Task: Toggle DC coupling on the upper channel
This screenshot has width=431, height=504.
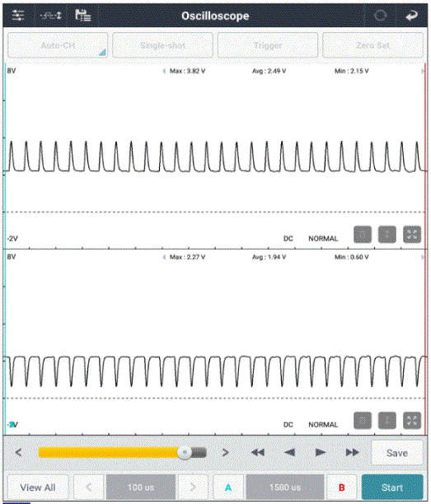Action: pos(288,239)
